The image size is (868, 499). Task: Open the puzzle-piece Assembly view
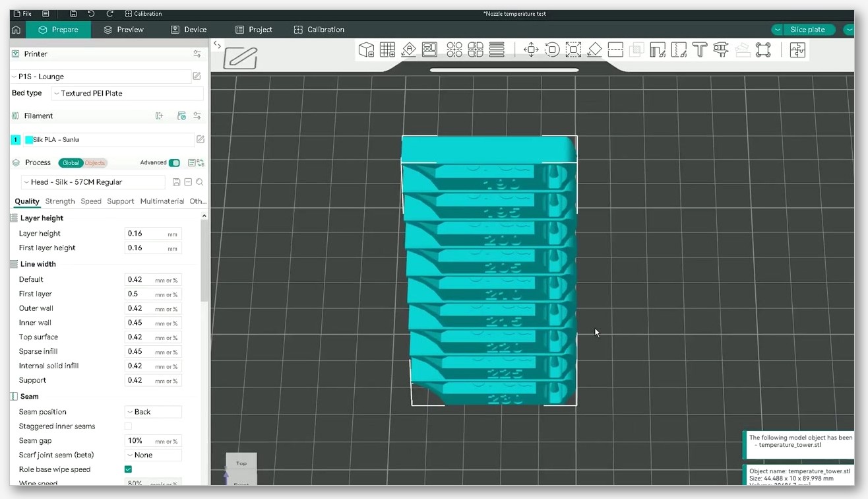point(797,50)
